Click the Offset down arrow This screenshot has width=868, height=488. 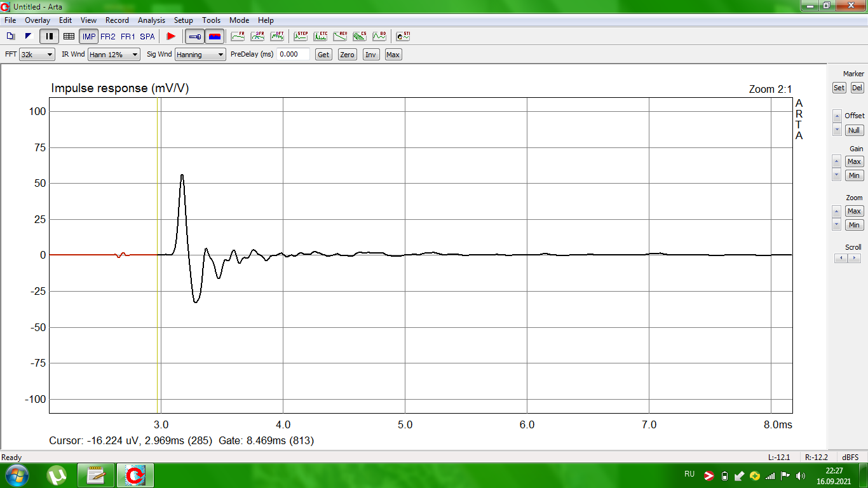click(837, 130)
